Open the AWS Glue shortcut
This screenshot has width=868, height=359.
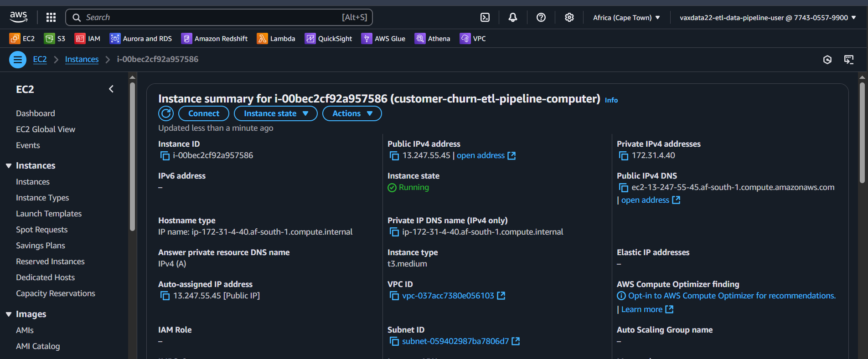click(383, 39)
